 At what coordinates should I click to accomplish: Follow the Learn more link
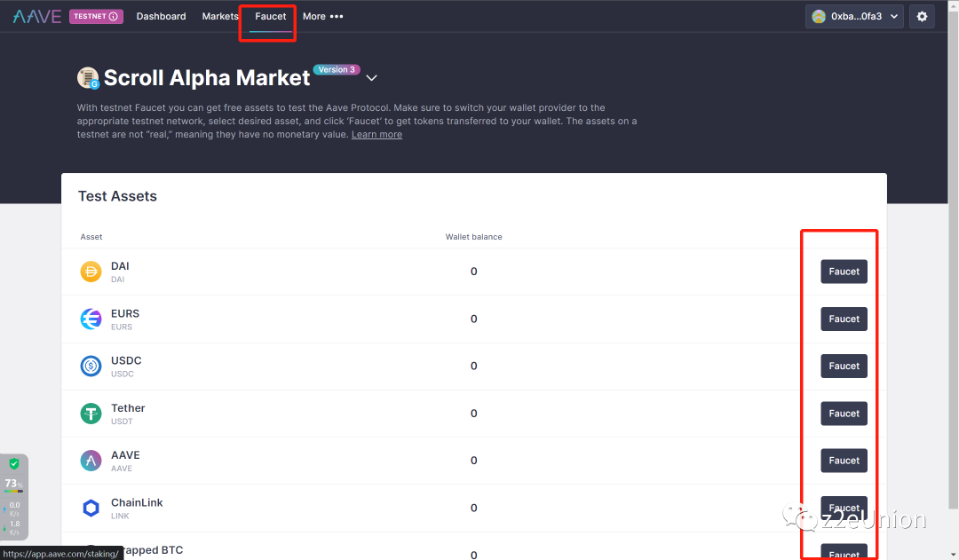point(376,135)
